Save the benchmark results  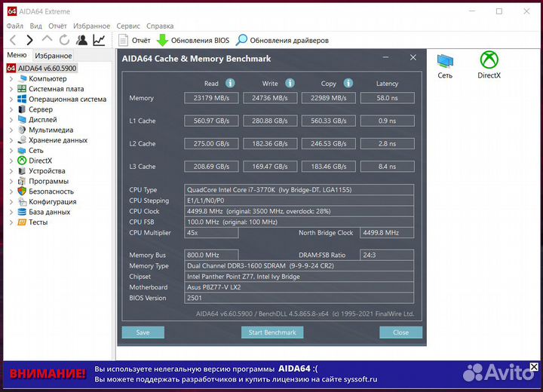click(143, 332)
